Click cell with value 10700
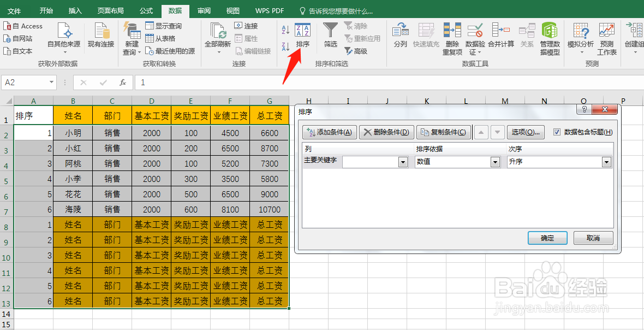 click(270, 210)
